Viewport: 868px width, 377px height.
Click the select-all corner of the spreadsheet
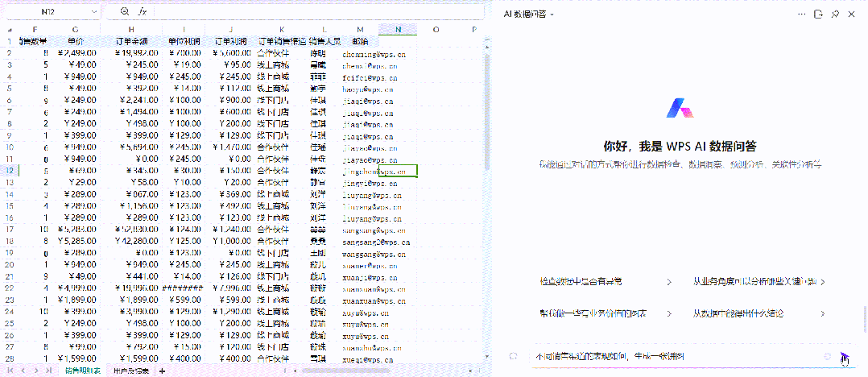(10, 30)
